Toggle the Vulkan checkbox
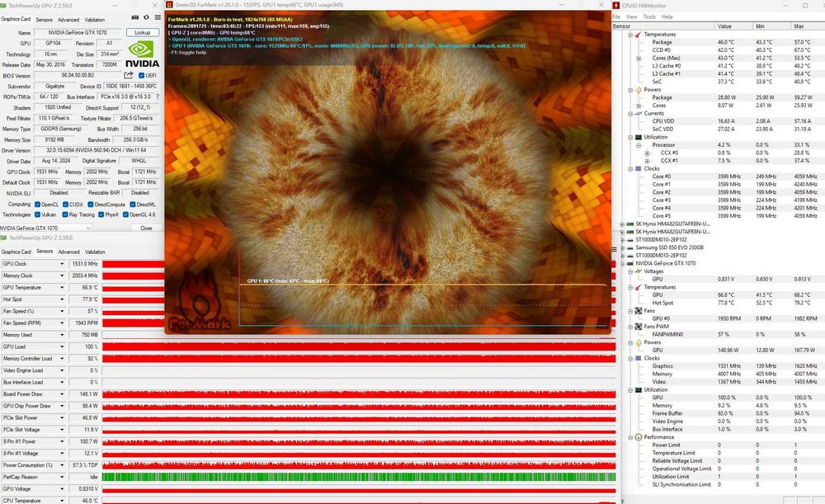This screenshot has height=504, width=825. [x=37, y=214]
